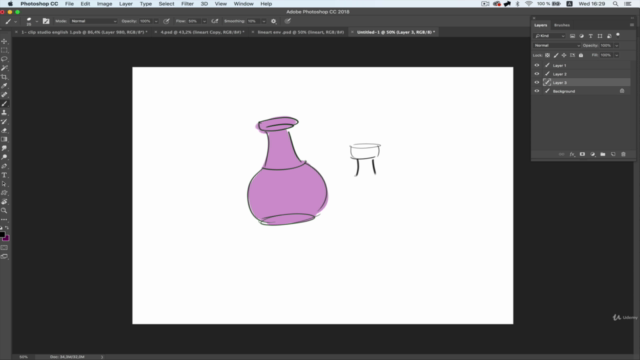Toggle lock all
This screenshot has width=640, height=360.
(581, 55)
